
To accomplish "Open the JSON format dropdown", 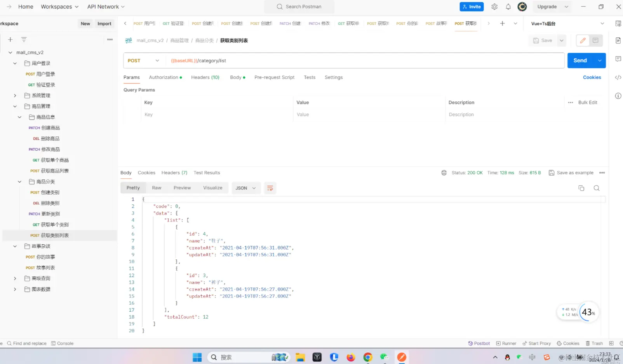I will tap(246, 188).
